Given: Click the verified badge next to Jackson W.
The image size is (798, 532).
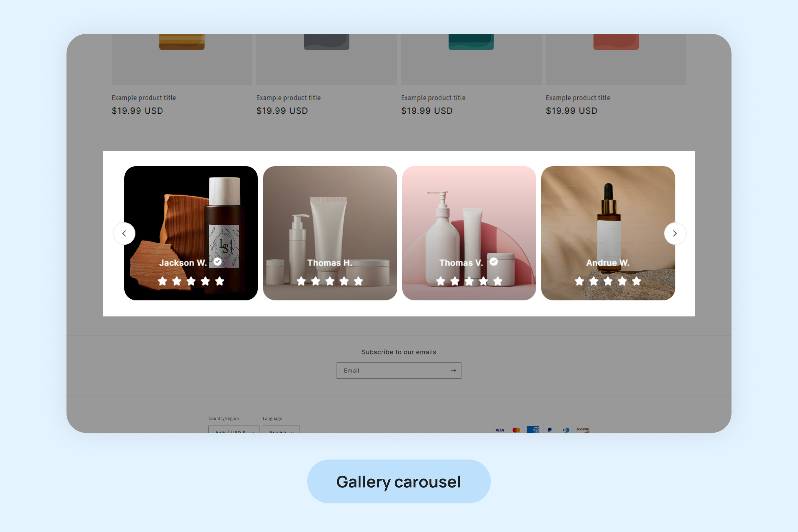Looking at the screenshot, I should 217,262.
